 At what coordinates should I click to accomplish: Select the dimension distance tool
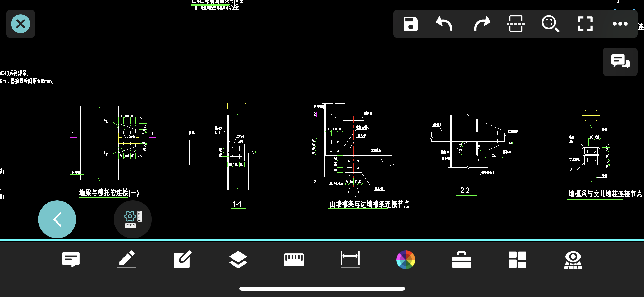pos(350,260)
